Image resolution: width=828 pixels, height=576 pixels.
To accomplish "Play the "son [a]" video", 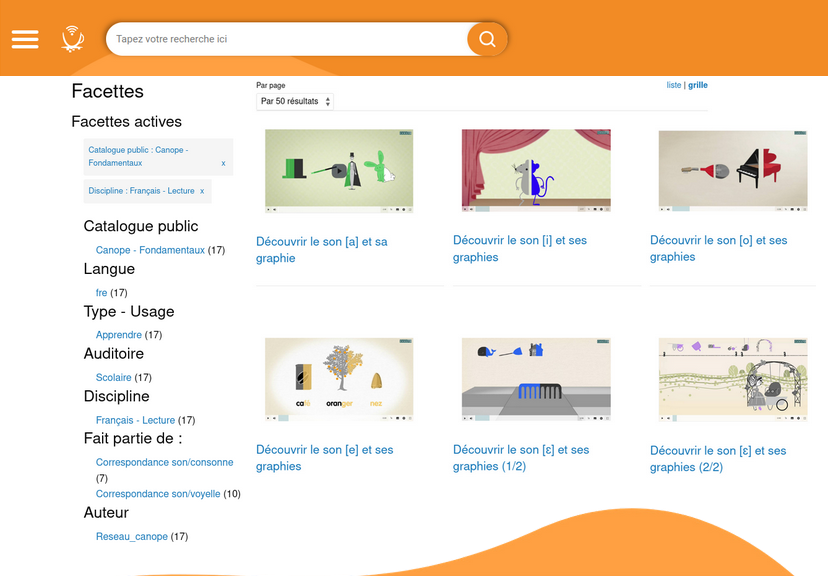I will pyautogui.click(x=268, y=209).
